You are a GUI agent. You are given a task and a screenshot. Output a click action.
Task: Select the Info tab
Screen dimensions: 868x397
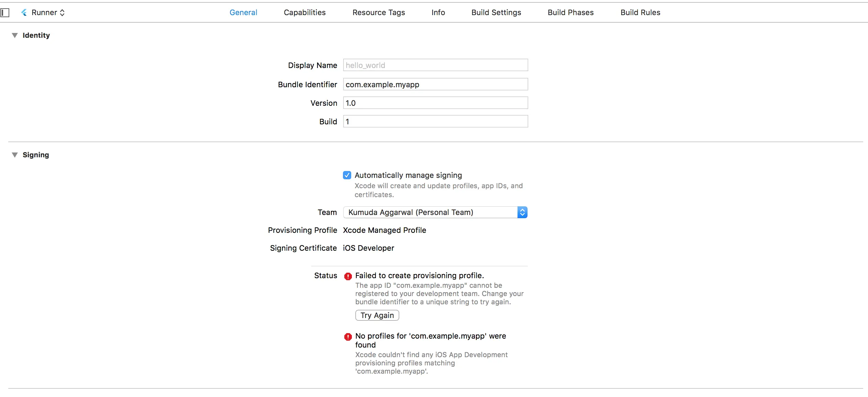click(438, 12)
